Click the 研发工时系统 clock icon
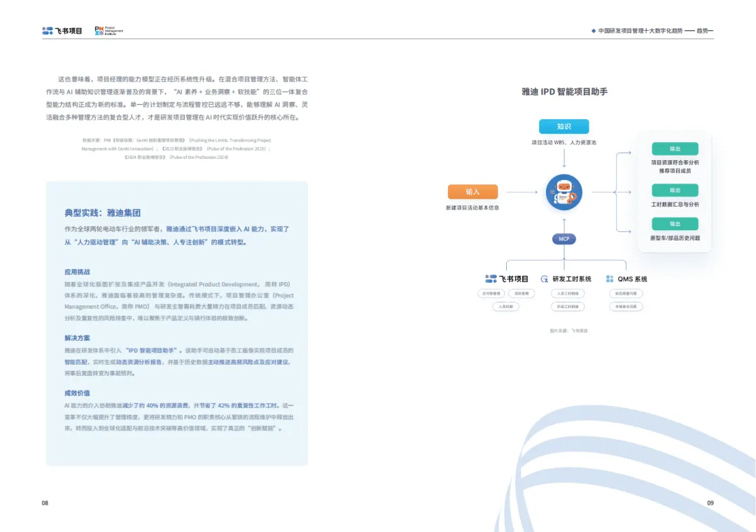Image resolution: width=756 pixels, height=532 pixels. click(x=545, y=279)
